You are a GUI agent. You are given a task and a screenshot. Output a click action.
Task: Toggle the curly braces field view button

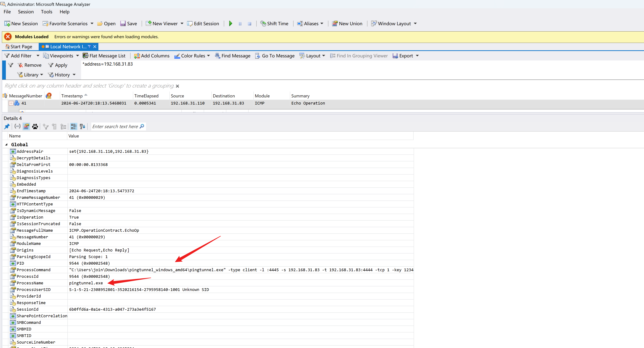click(17, 126)
